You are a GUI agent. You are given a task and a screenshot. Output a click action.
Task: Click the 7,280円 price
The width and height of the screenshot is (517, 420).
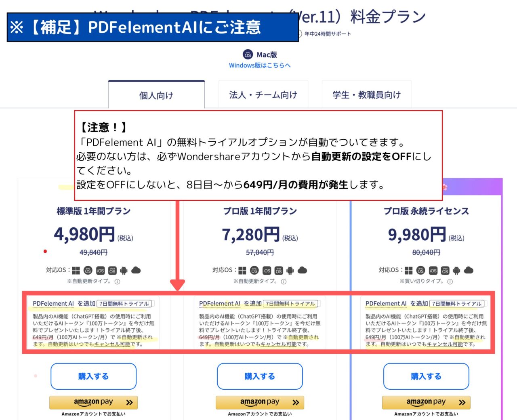point(251,235)
